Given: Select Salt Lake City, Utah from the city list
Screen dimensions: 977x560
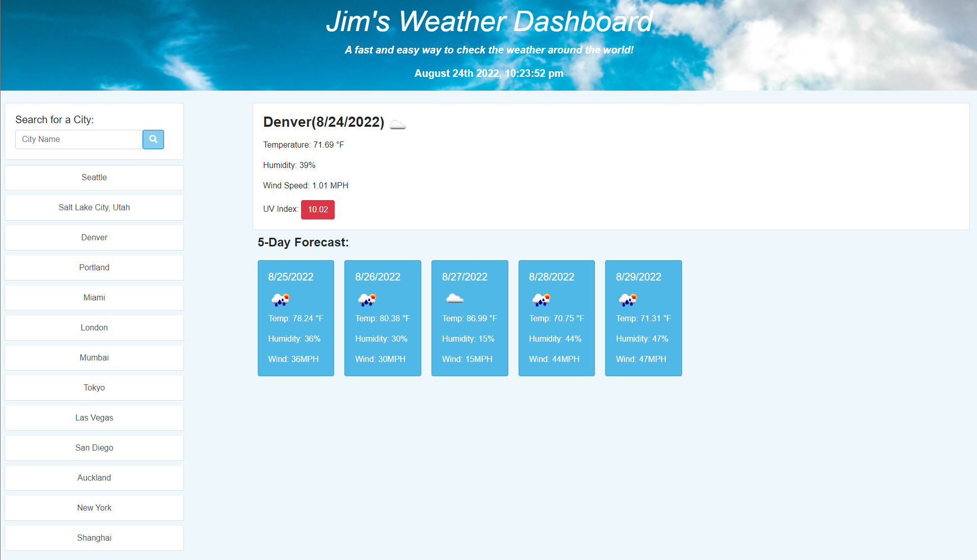Looking at the screenshot, I should [94, 207].
